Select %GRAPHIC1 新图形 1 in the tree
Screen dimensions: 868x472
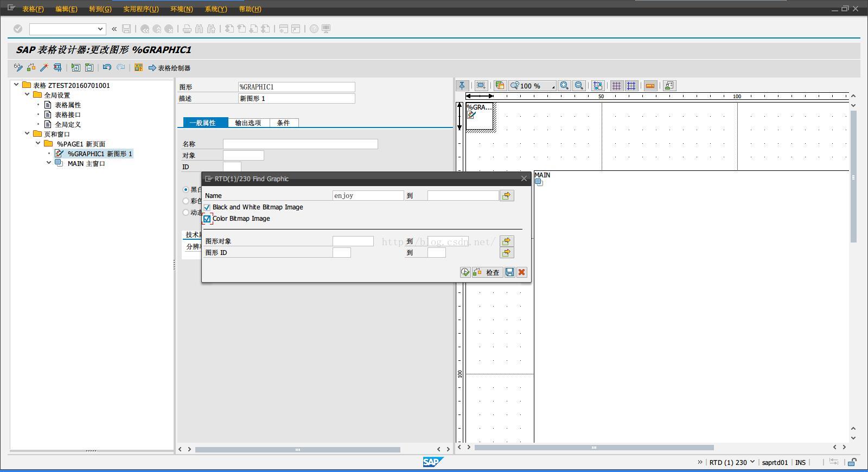[x=100, y=154]
